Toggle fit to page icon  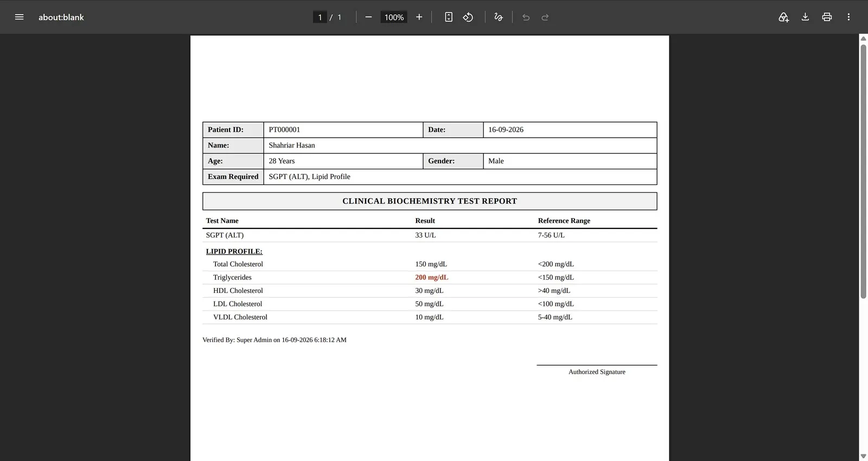pos(449,17)
